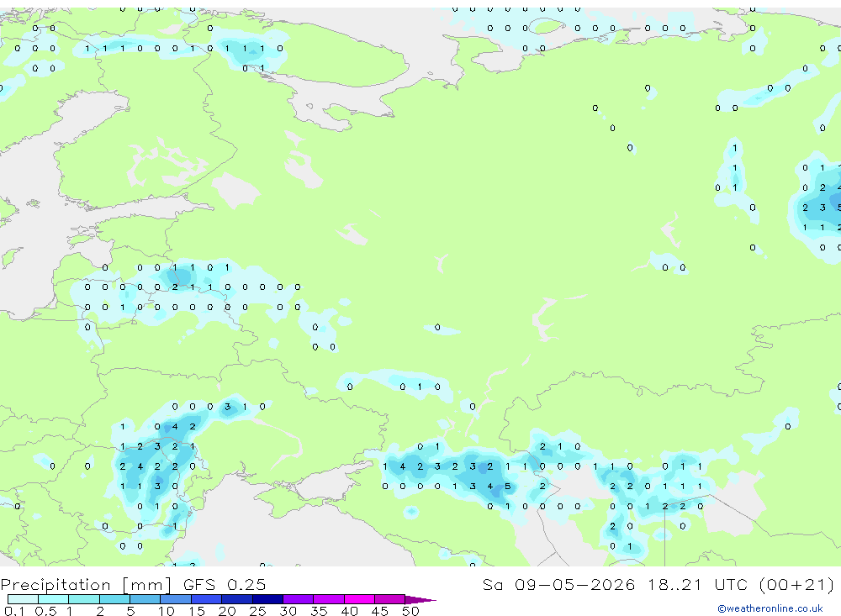The image size is (841, 616).
Task: Click the '35' legend scale label
Action: [x=319, y=611]
